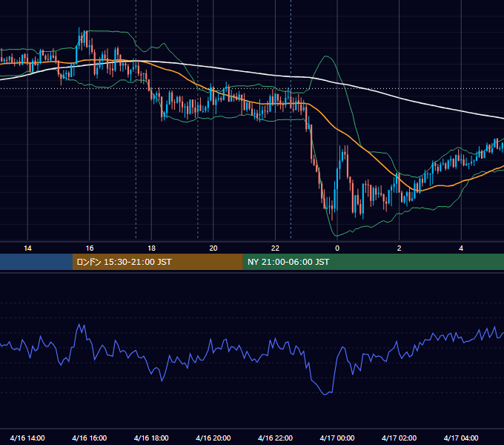
Task: Click the 4/16 14:00 time label
Action: (27, 438)
